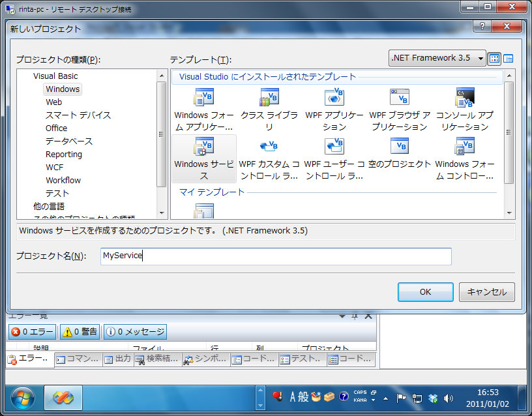
Task: Select the 空のプロジェクト template
Action: 400,153
